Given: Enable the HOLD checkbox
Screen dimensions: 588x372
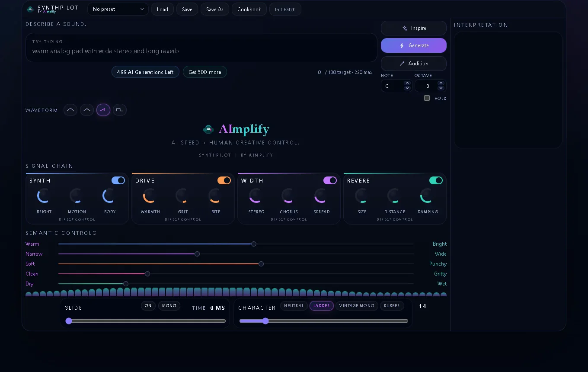Looking at the screenshot, I should coord(427,98).
